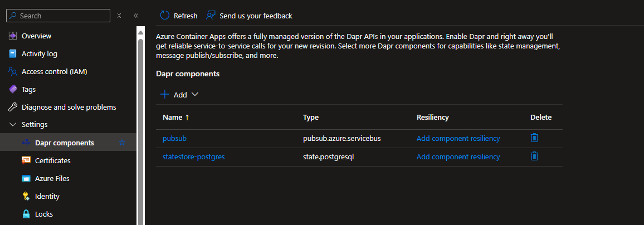Screen dimensions: 644x225
Task: Click the Access control (IAM) people icon
Action: [x=13, y=71]
